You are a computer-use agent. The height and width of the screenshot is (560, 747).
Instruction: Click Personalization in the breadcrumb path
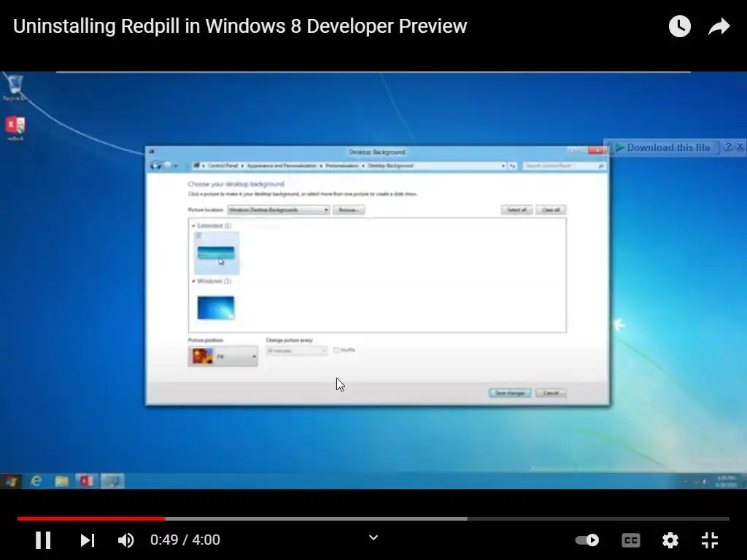(341, 166)
